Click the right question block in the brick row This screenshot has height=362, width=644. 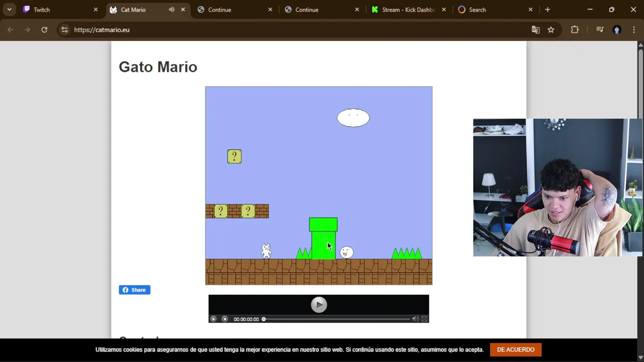point(248,211)
